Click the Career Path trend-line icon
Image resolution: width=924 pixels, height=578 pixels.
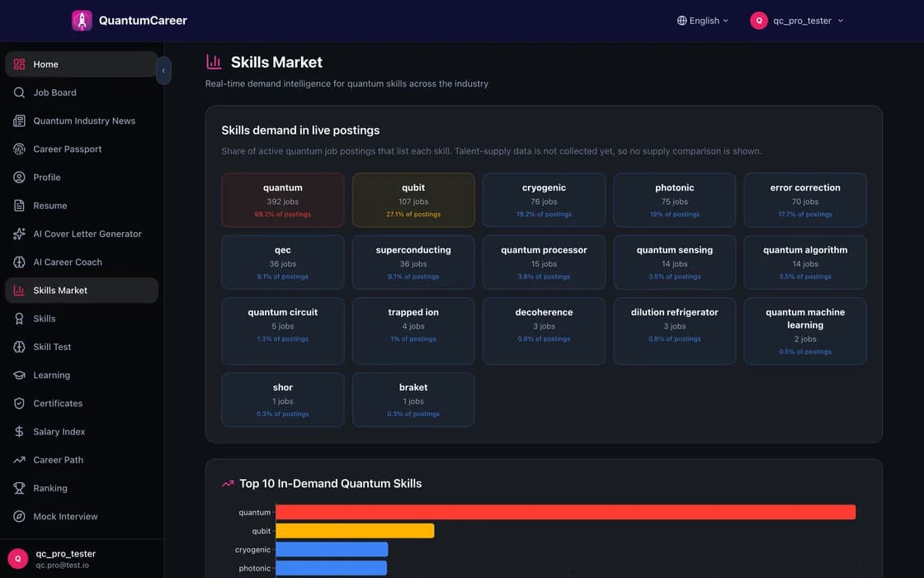[20, 461]
